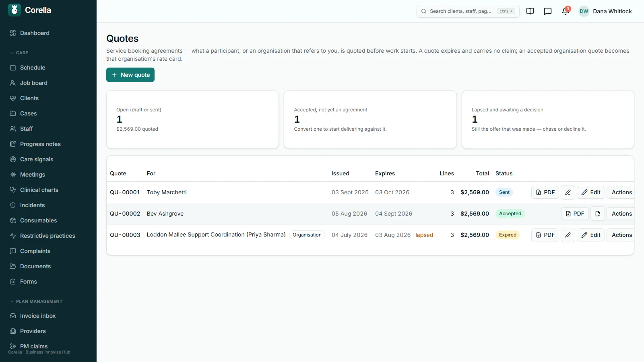
Task: Edit quote QU-00003
Action: click(591, 235)
